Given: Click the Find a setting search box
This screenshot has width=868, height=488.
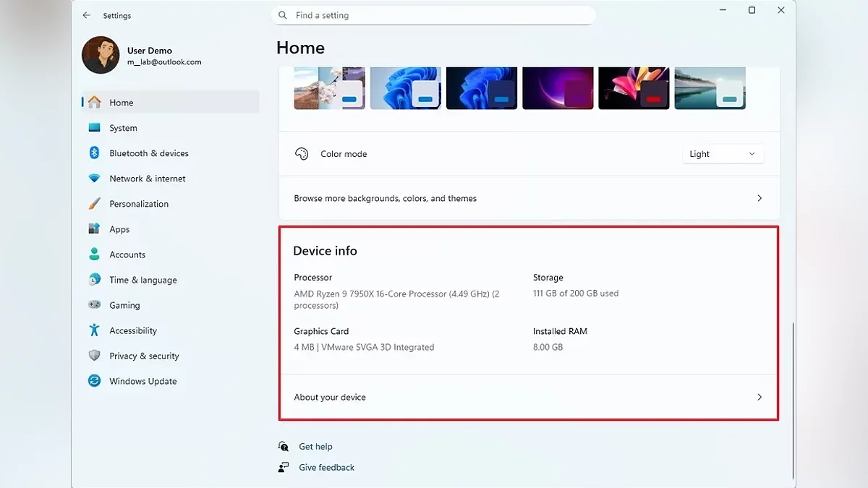Looking at the screenshot, I should 433,15.
